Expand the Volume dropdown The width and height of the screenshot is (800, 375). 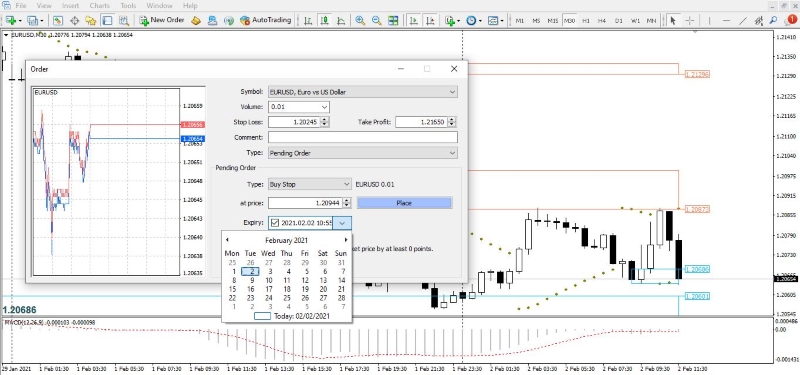[x=324, y=107]
